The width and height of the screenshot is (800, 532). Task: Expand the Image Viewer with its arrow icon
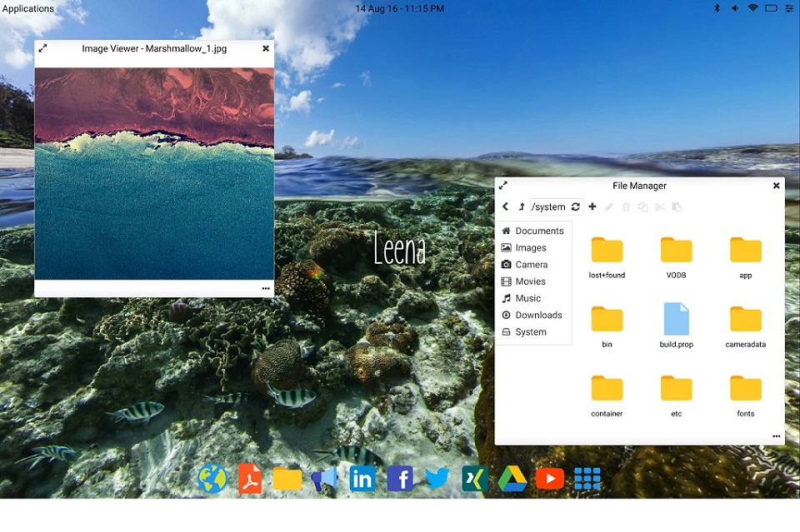point(43,48)
